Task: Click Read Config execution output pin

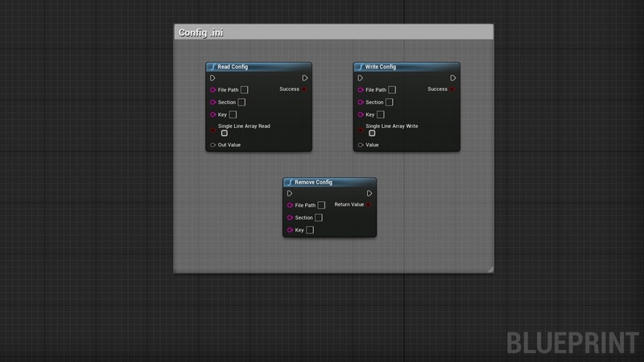Action: (305, 78)
